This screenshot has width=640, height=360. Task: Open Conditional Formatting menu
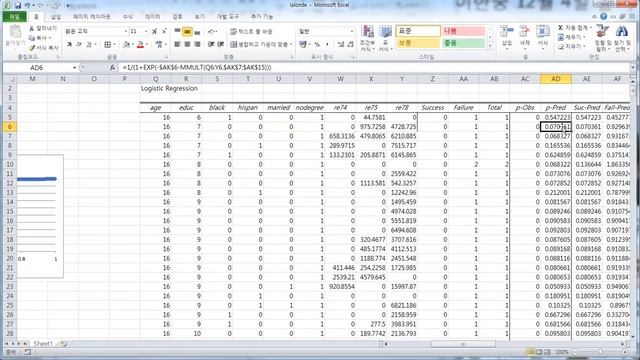(368, 38)
